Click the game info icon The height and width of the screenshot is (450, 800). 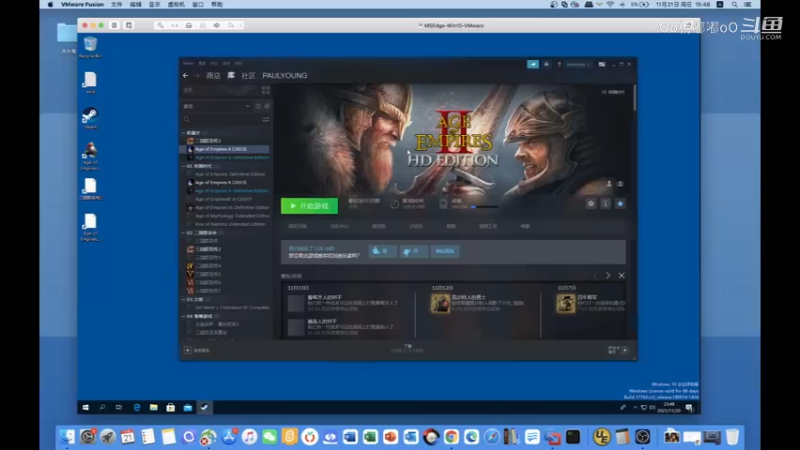pyautogui.click(x=606, y=204)
